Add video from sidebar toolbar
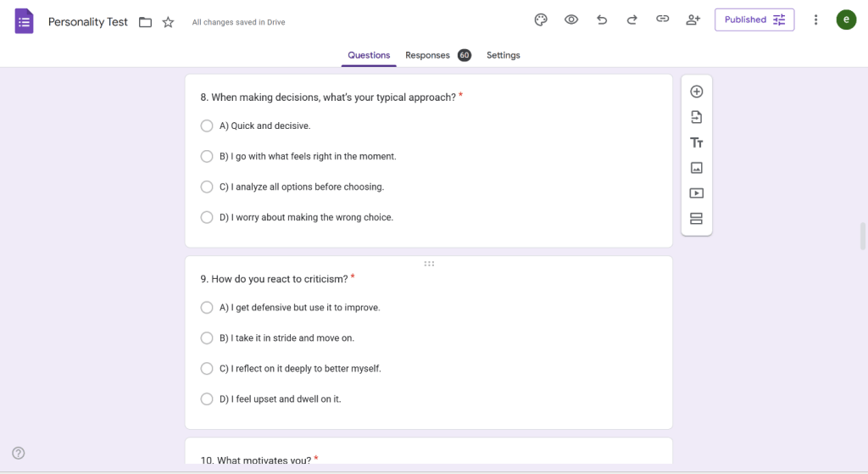 (696, 193)
